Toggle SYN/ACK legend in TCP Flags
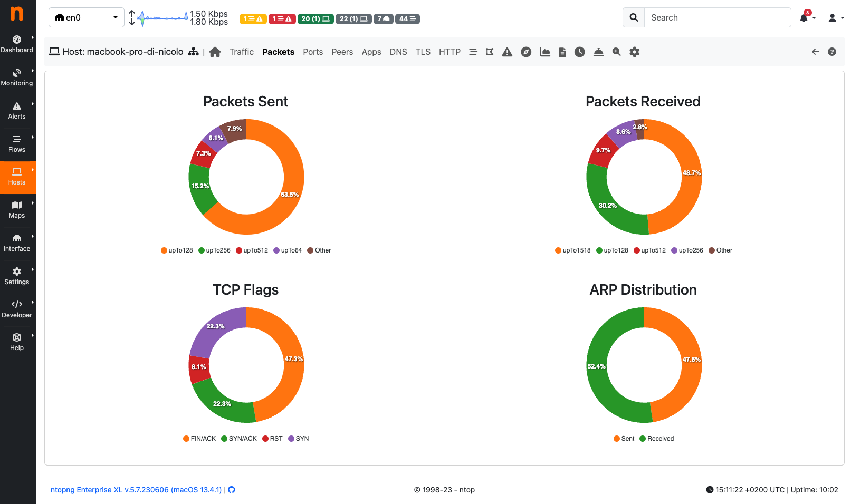This screenshot has width=851, height=504. (239, 439)
